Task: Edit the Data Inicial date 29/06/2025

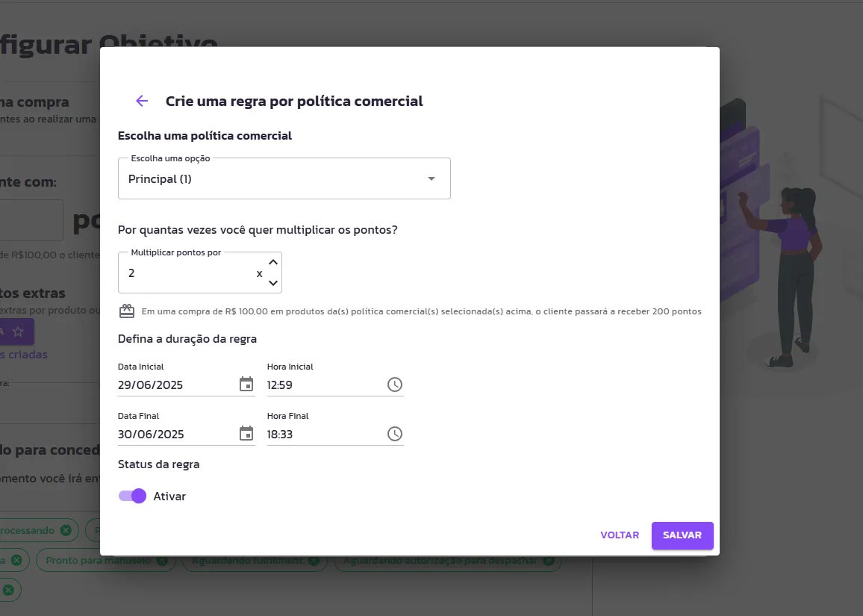Action: click(x=177, y=385)
